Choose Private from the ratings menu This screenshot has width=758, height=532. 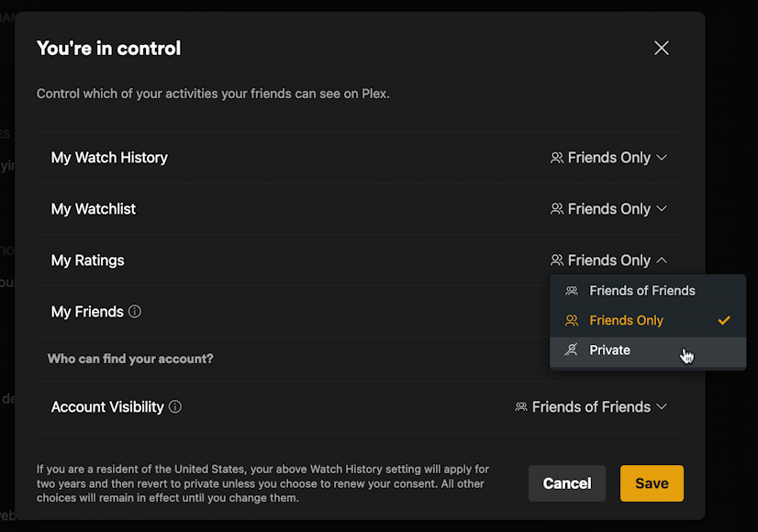click(x=610, y=350)
